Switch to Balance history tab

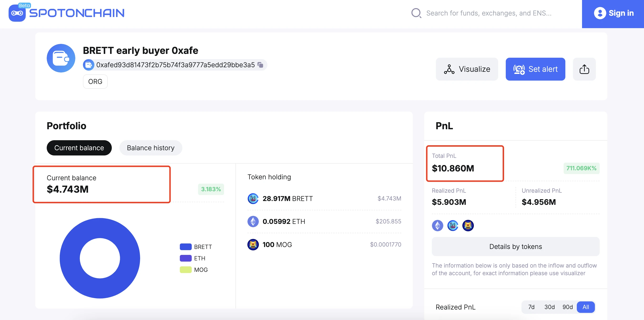[150, 148]
